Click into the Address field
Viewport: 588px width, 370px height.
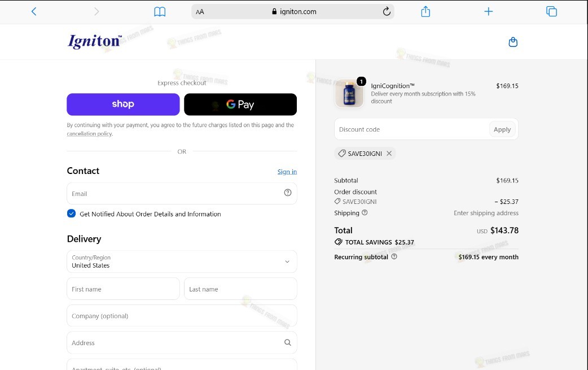(182, 343)
